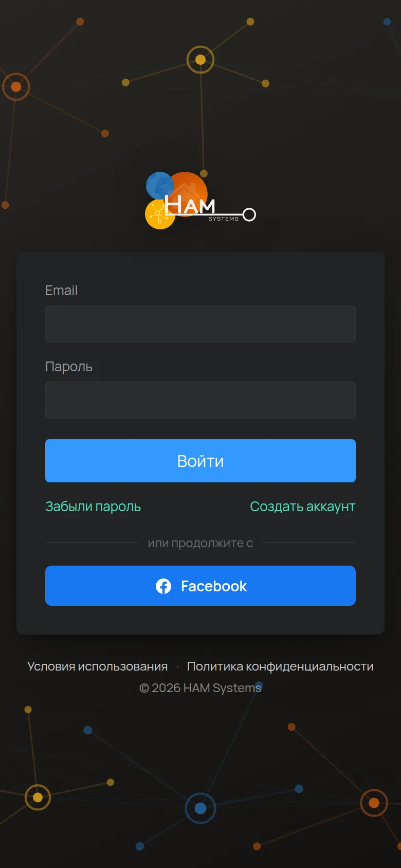Screen dimensions: 401x868
Task: Click the Facebook logo icon
Action: tap(163, 586)
